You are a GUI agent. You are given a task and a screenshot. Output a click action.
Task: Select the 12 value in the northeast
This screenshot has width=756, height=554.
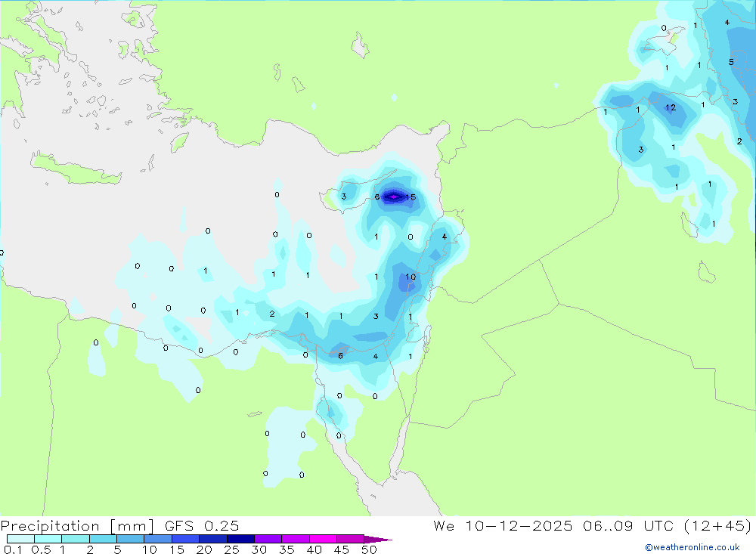pos(671,107)
